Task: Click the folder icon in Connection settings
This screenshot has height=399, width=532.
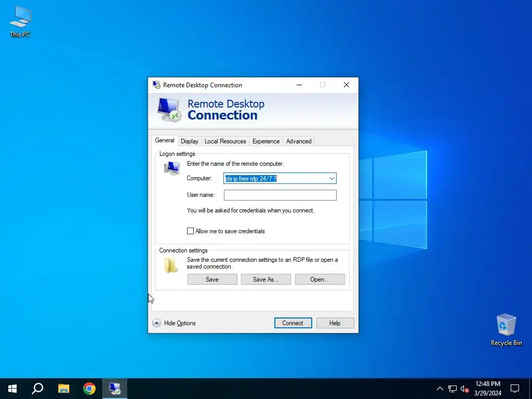Action: click(170, 265)
